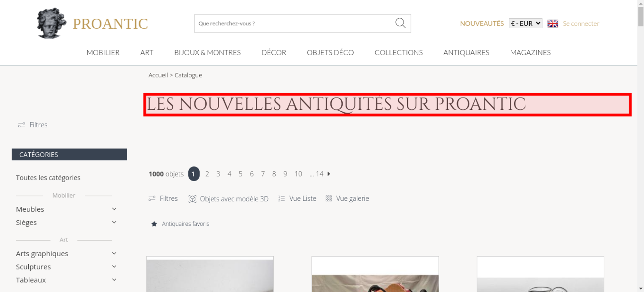Image resolution: width=644 pixels, height=292 pixels.
Task: Go to next page with arrow
Action: [329, 174]
